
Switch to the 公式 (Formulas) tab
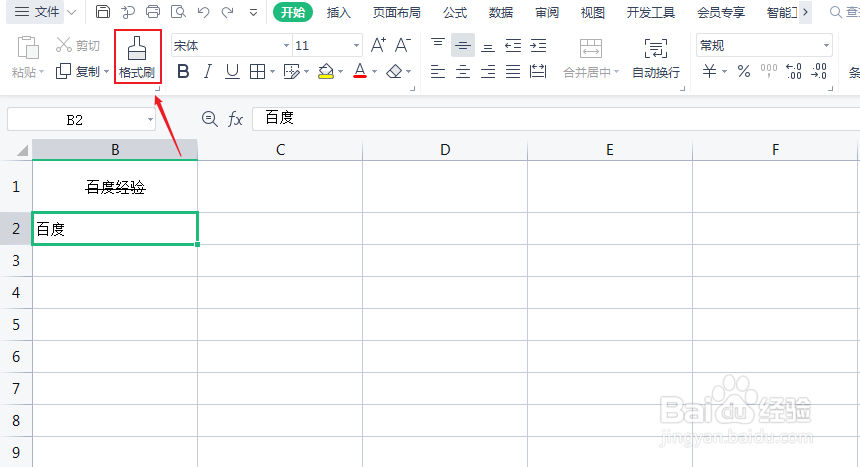click(455, 12)
